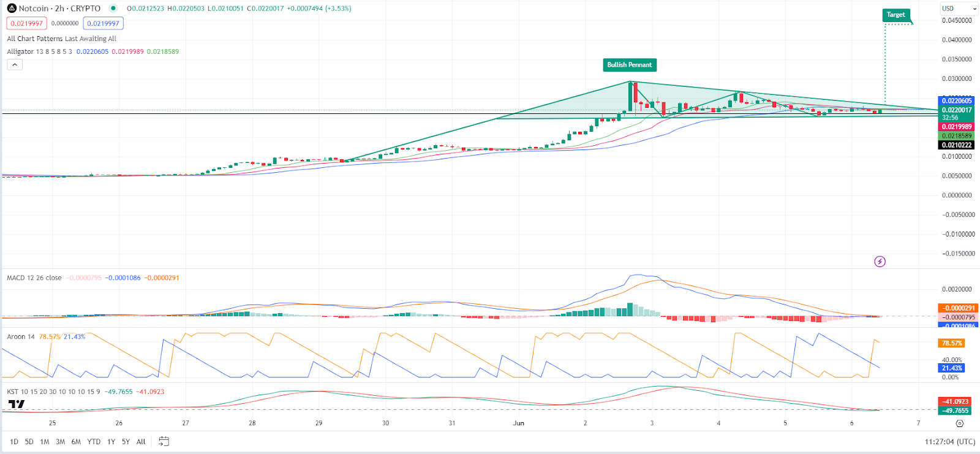Select the 3M time range
The image size is (980, 454).
pyautogui.click(x=61, y=442)
